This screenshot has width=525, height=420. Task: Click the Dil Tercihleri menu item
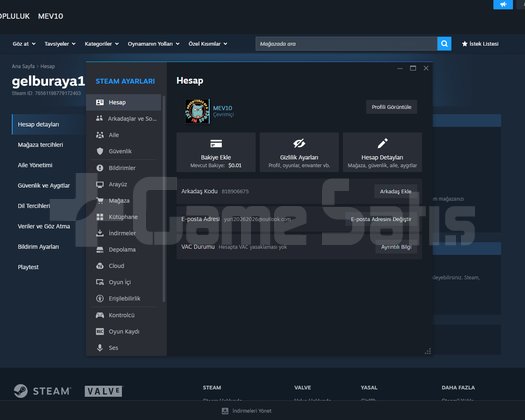pos(34,206)
